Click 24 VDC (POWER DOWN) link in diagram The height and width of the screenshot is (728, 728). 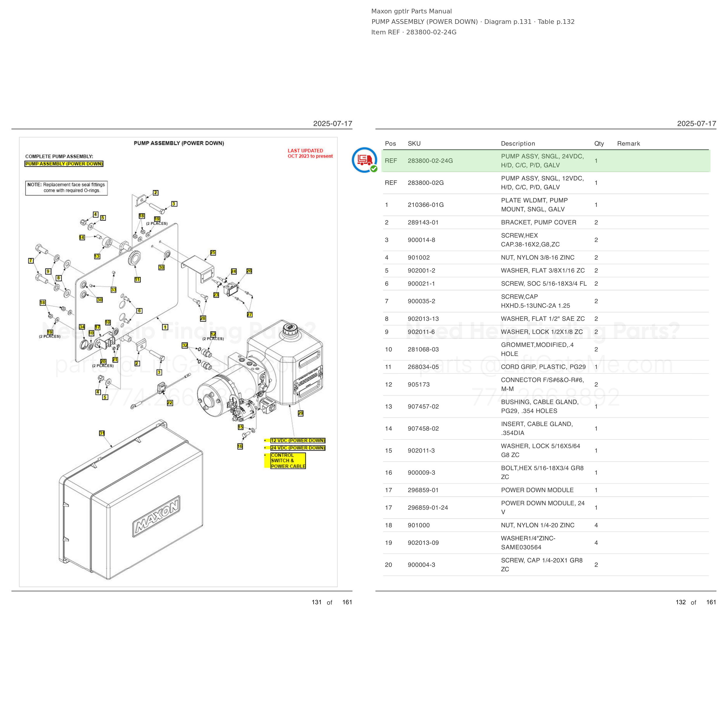click(298, 448)
